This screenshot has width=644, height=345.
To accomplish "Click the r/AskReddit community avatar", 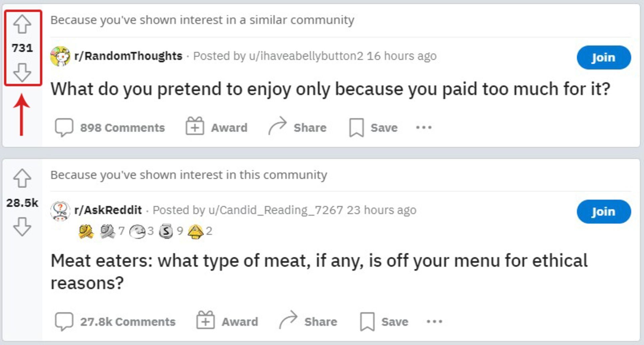I will click(x=60, y=211).
